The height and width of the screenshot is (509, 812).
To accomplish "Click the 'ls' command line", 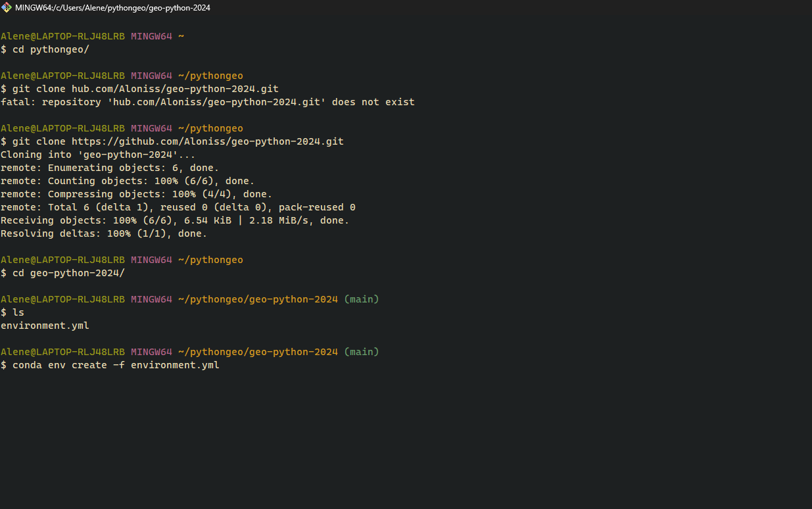I will (x=18, y=312).
